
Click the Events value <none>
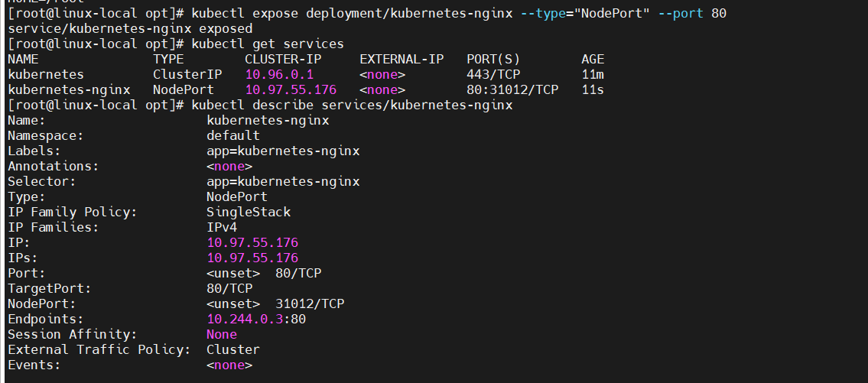229,365
